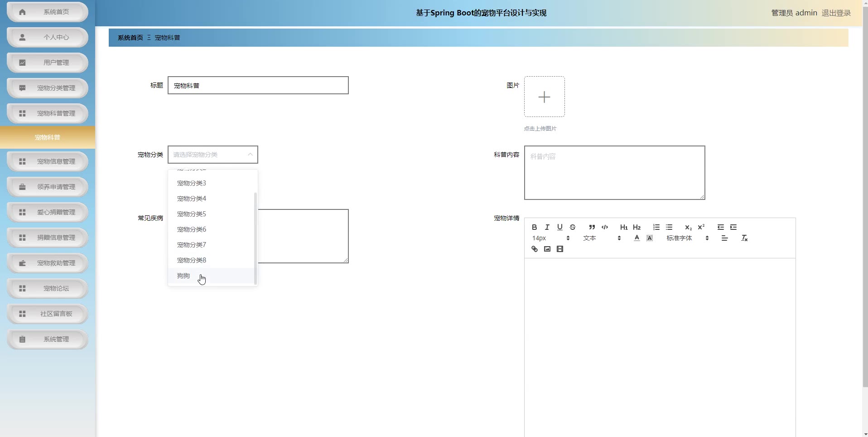Viewport: 868px width, 437px height.
Task: Click the 科普内容 text area
Action: pyautogui.click(x=614, y=172)
